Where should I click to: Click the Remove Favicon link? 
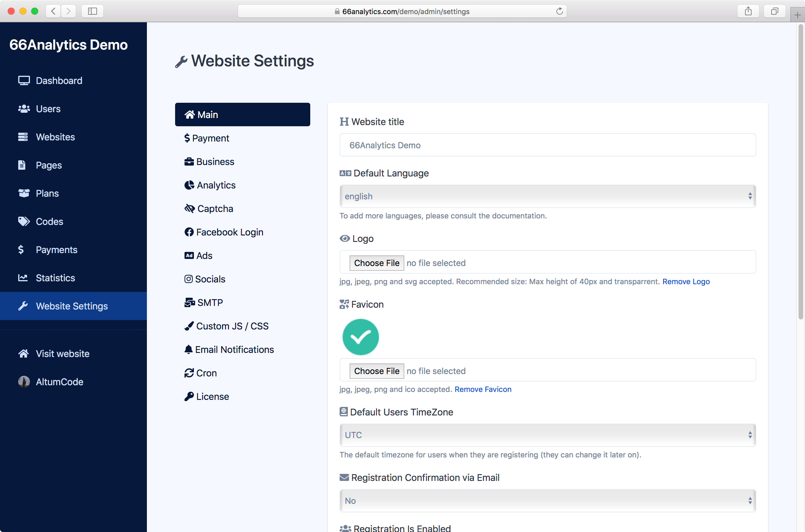point(482,389)
